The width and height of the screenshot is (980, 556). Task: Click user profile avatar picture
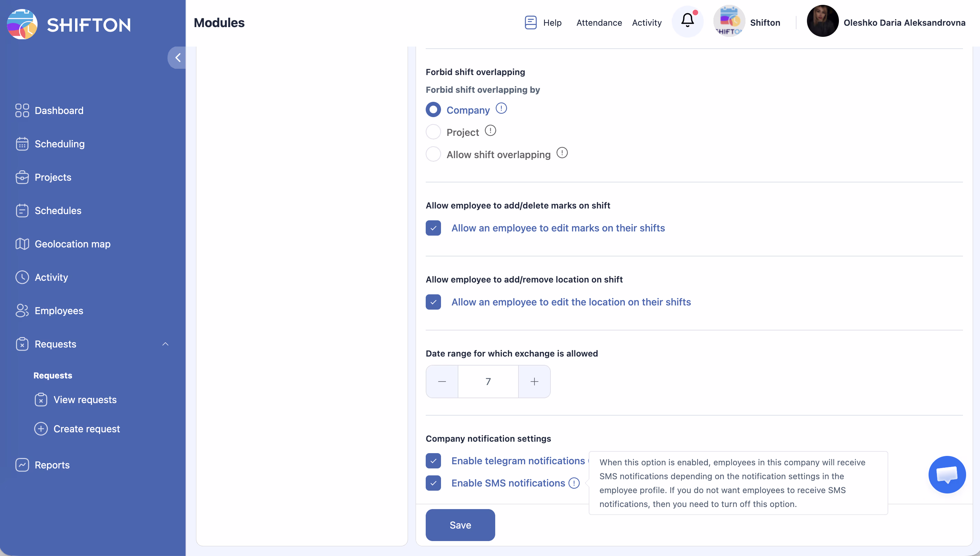(822, 22)
